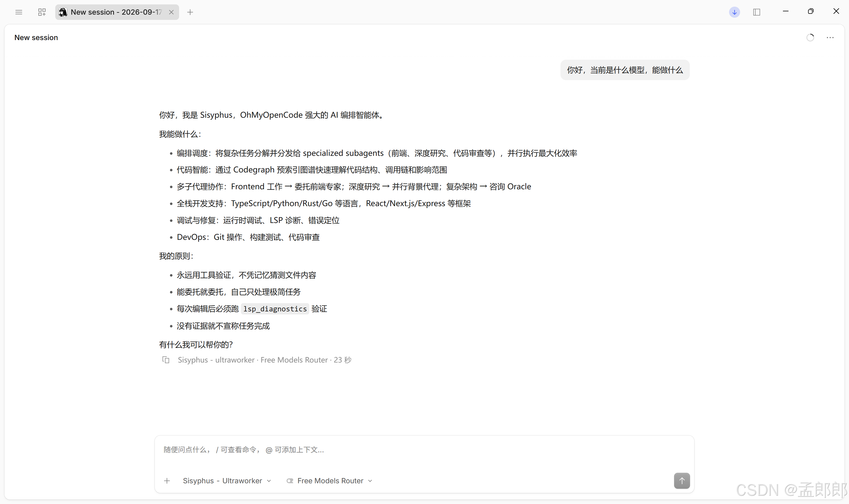Click the 'New session' header title
This screenshot has width=849, height=504.
tap(36, 38)
